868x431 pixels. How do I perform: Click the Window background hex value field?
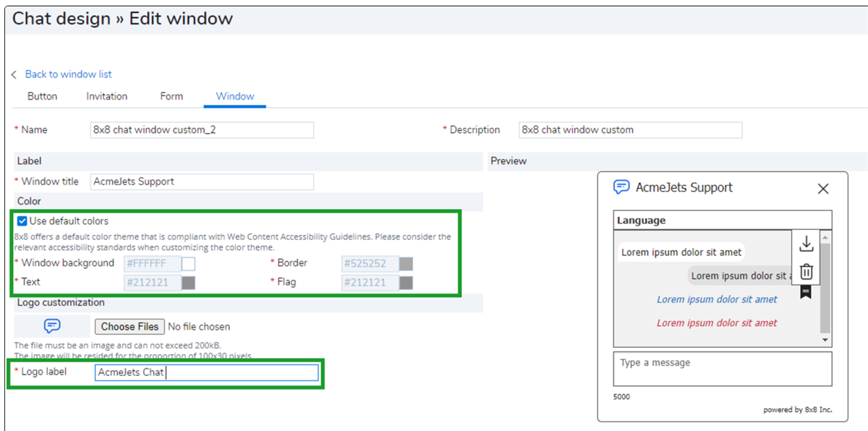tap(153, 264)
